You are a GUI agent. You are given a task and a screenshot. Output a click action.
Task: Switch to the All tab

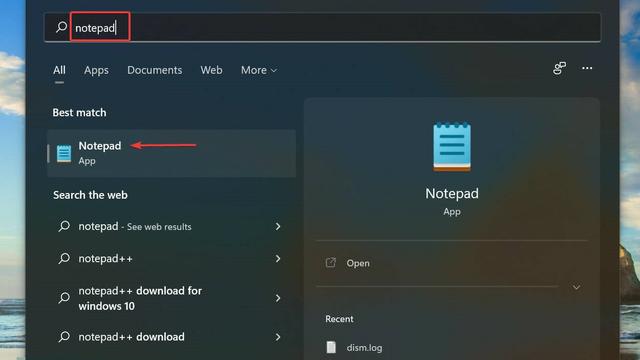(59, 70)
